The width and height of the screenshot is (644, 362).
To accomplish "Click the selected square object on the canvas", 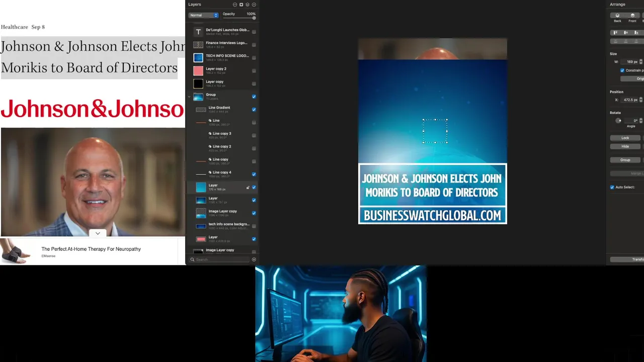I will (435, 131).
